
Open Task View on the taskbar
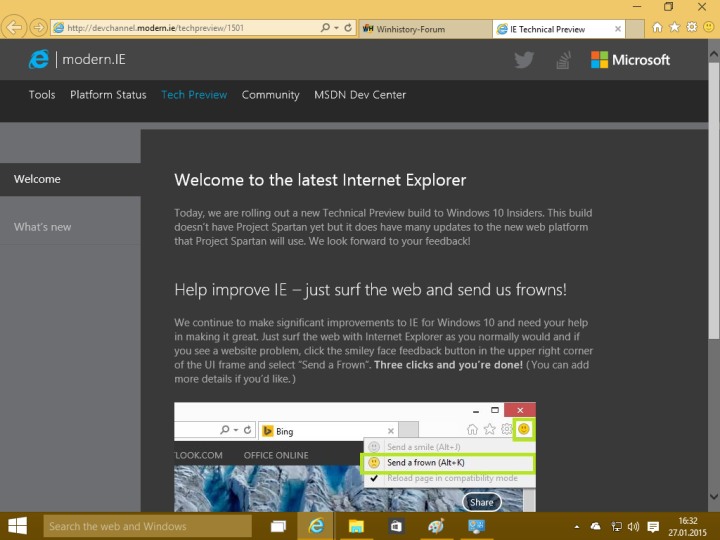pos(278,526)
